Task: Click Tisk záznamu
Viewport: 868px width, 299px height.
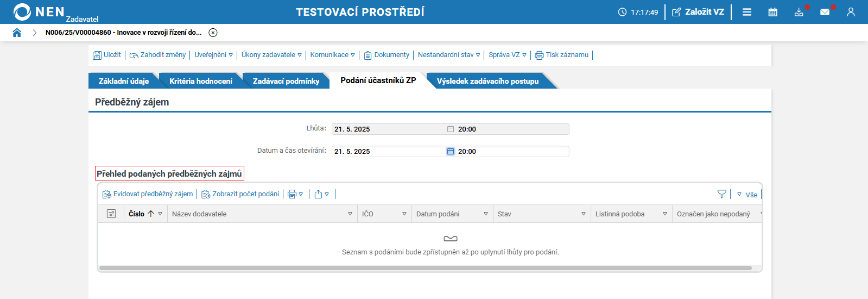Action: 562,55
